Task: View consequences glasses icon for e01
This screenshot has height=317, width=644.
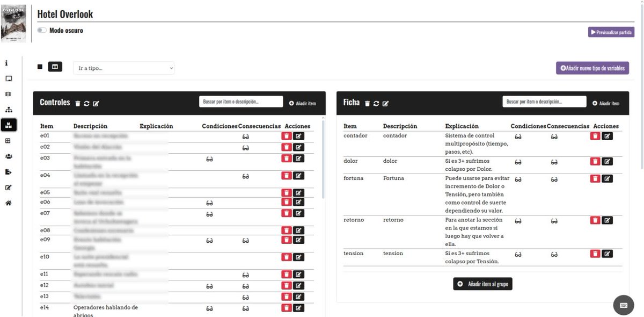Action: [x=245, y=137]
